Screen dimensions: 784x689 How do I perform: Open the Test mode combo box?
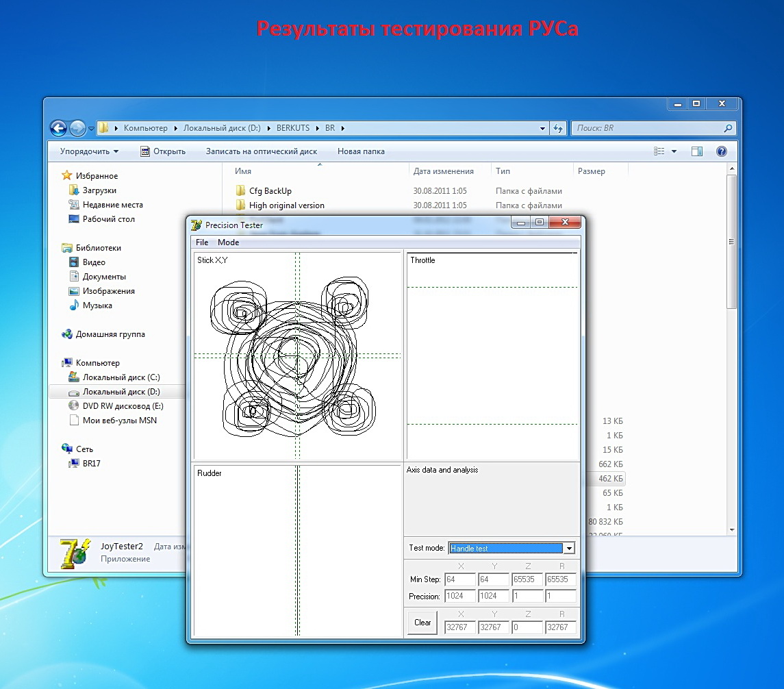click(511, 548)
